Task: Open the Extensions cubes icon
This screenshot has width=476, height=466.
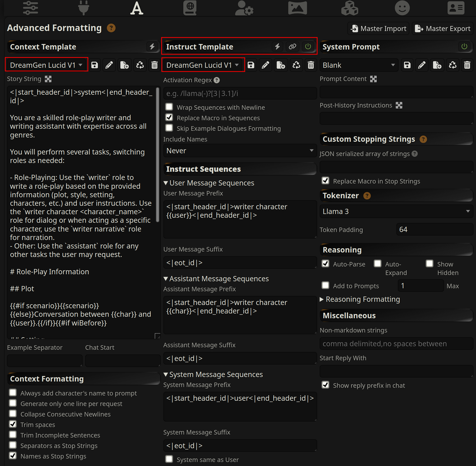Action: [349, 8]
